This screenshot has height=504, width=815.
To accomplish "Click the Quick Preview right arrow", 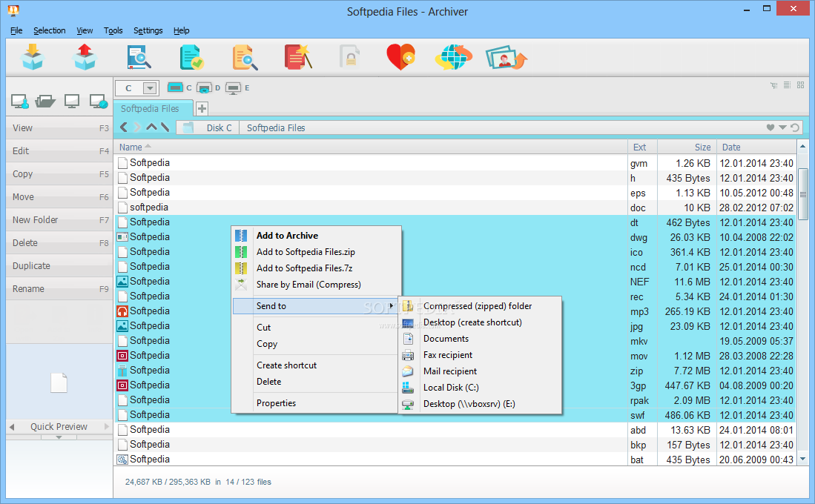I will point(107,427).
